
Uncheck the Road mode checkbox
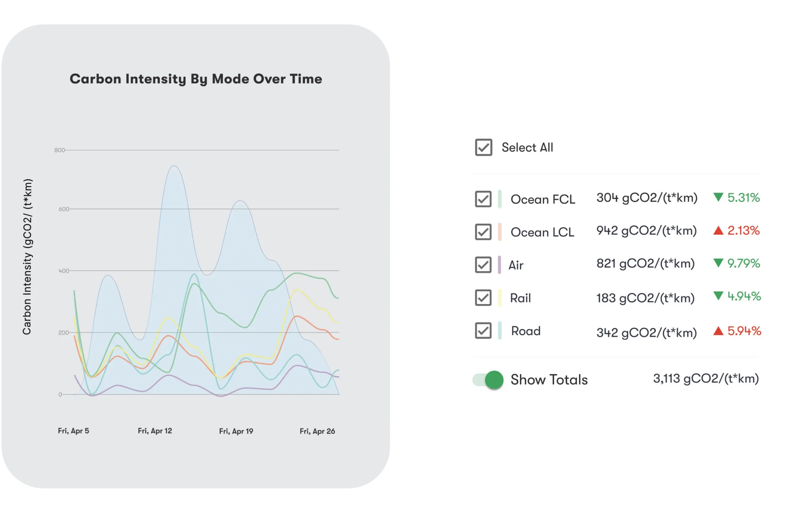tap(483, 331)
